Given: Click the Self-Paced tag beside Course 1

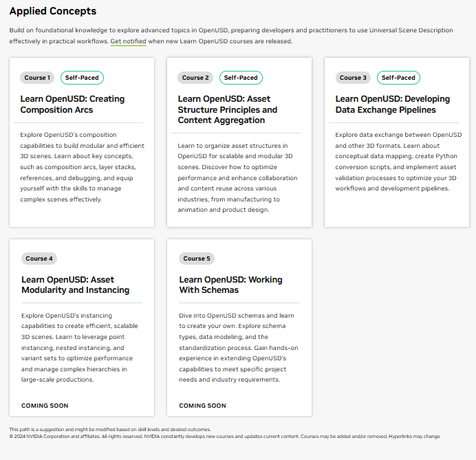Looking at the screenshot, I should point(83,78).
